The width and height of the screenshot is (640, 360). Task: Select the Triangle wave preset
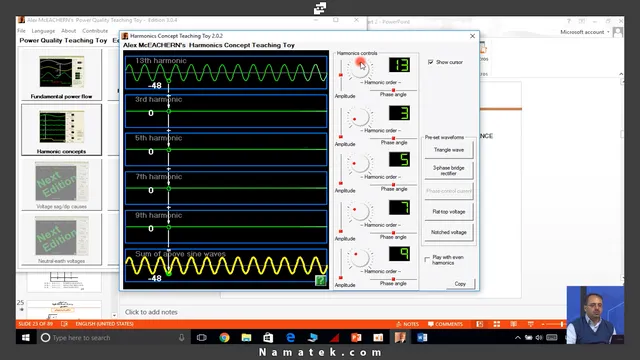pyautogui.click(x=449, y=150)
